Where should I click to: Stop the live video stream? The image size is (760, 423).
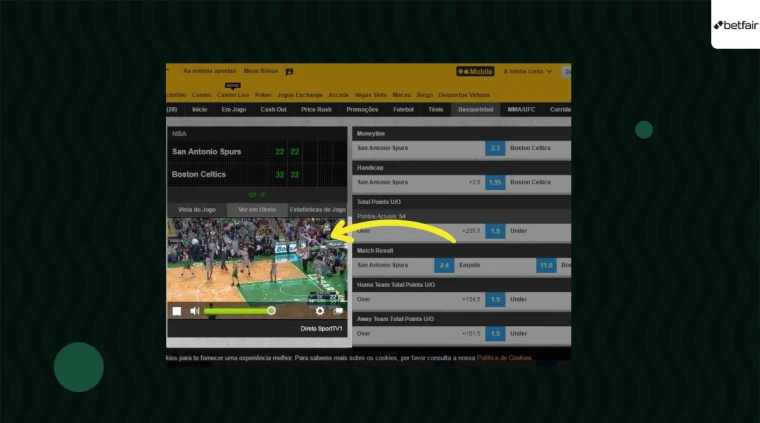(177, 311)
